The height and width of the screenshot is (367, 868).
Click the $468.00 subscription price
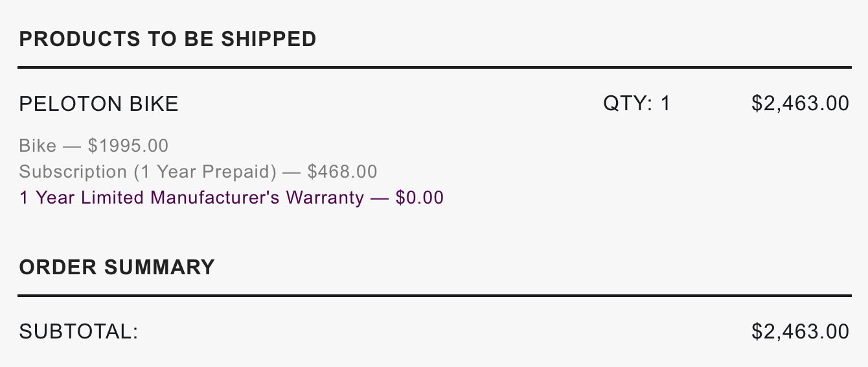click(342, 172)
